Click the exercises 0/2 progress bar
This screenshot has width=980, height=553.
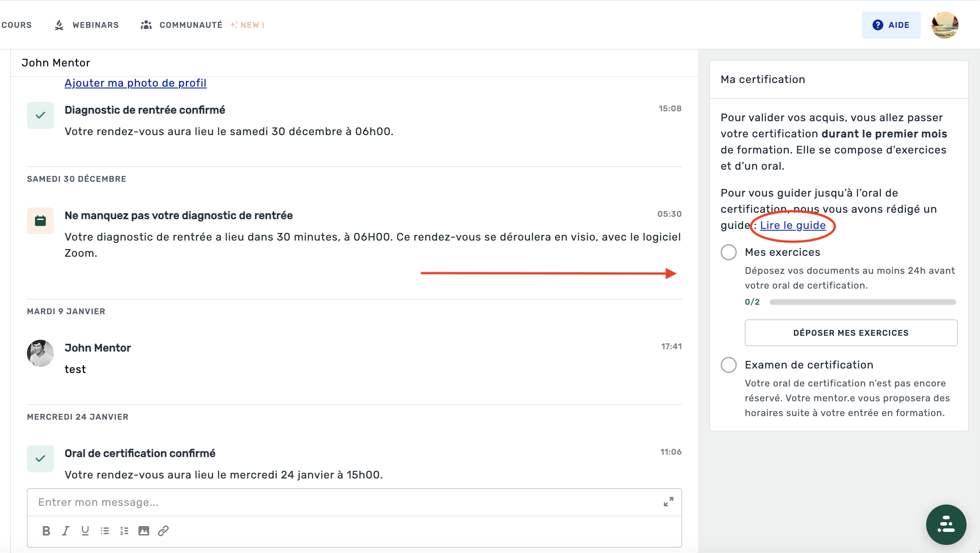[x=862, y=302]
